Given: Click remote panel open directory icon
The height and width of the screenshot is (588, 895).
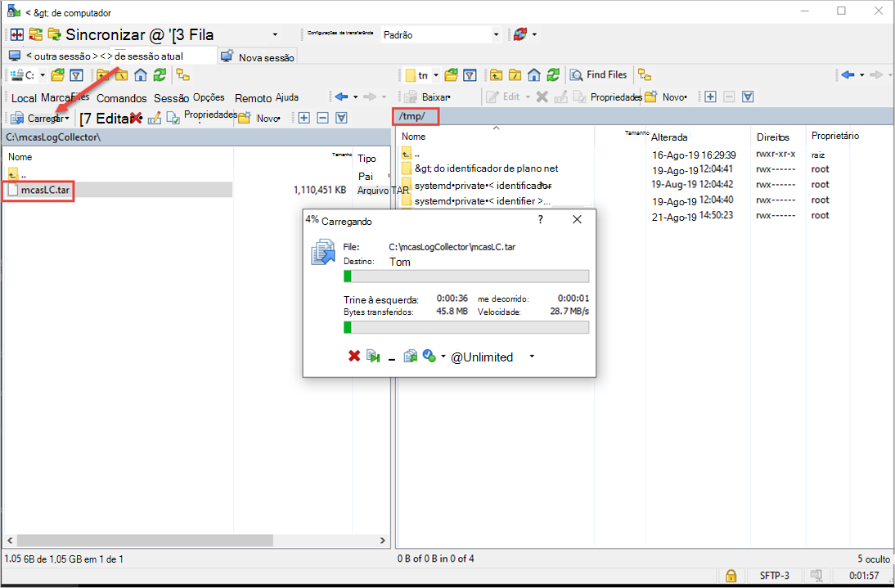Looking at the screenshot, I should point(451,74).
